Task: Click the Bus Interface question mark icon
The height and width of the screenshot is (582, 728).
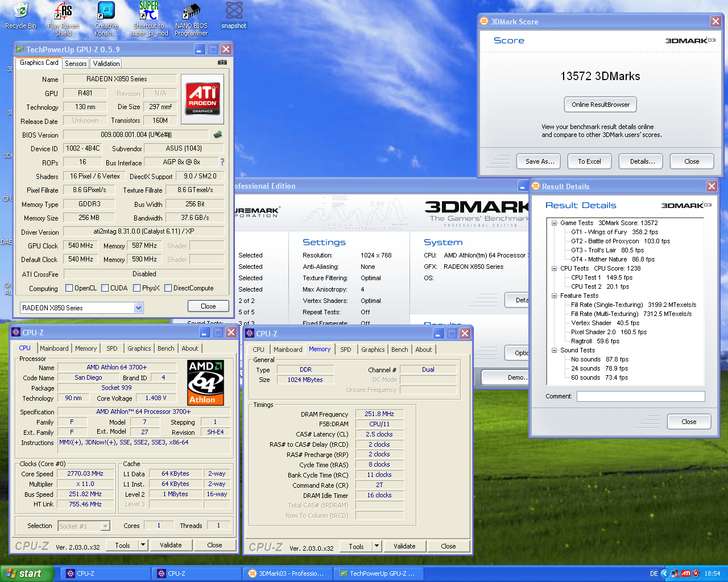Action: [x=222, y=162]
